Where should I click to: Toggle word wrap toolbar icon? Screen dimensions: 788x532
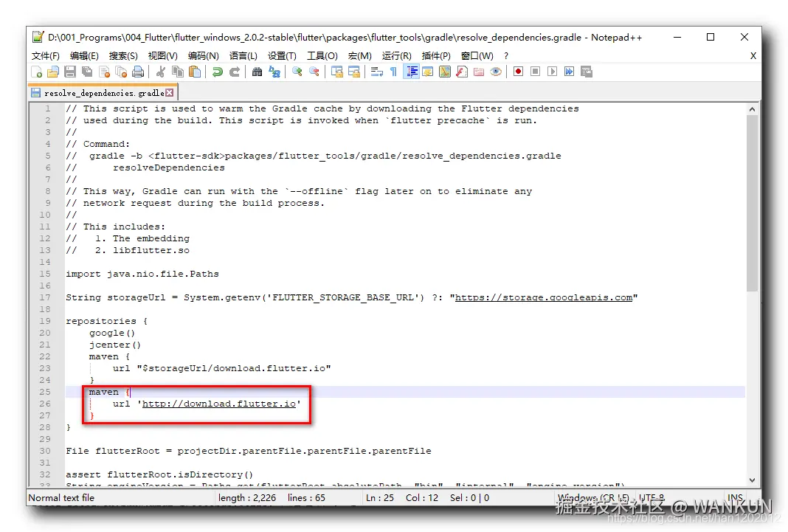[x=377, y=72]
